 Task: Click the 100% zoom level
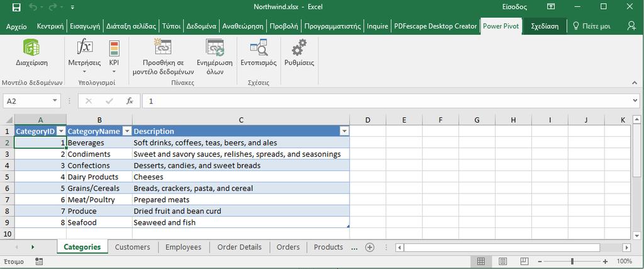625,261
